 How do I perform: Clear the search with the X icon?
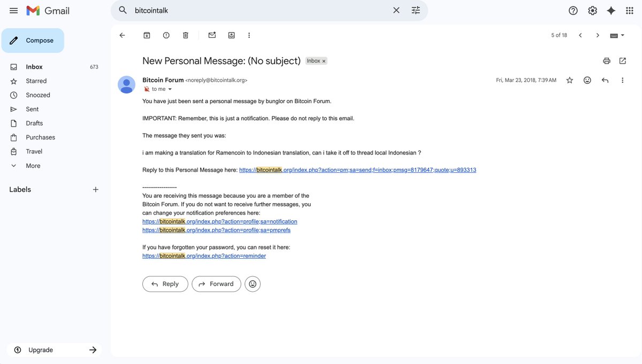[396, 10]
